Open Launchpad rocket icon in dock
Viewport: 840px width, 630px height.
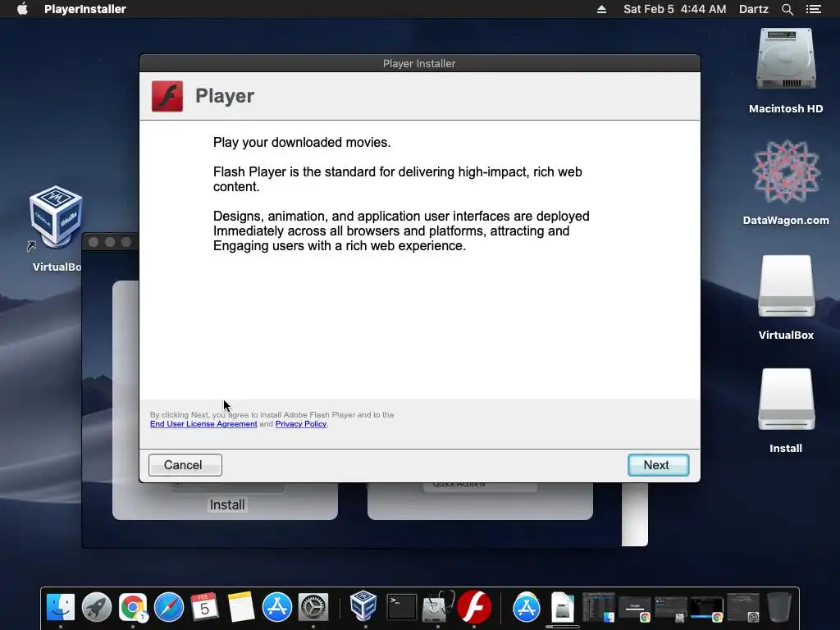pyautogui.click(x=97, y=608)
